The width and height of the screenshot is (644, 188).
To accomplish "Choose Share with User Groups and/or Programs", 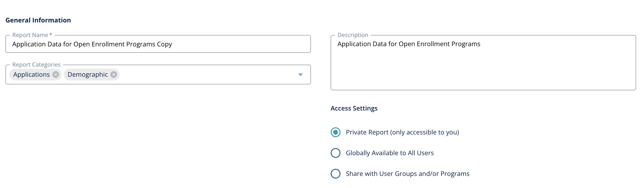I will [336, 174].
